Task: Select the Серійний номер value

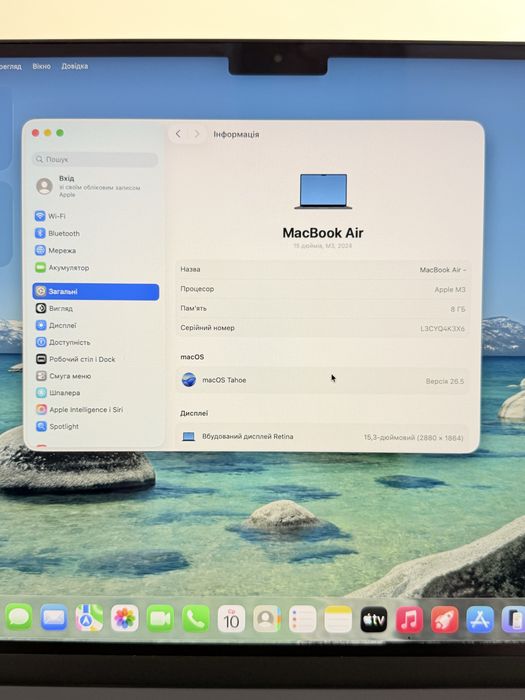Action: pyautogui.click(x=442, y=329)
